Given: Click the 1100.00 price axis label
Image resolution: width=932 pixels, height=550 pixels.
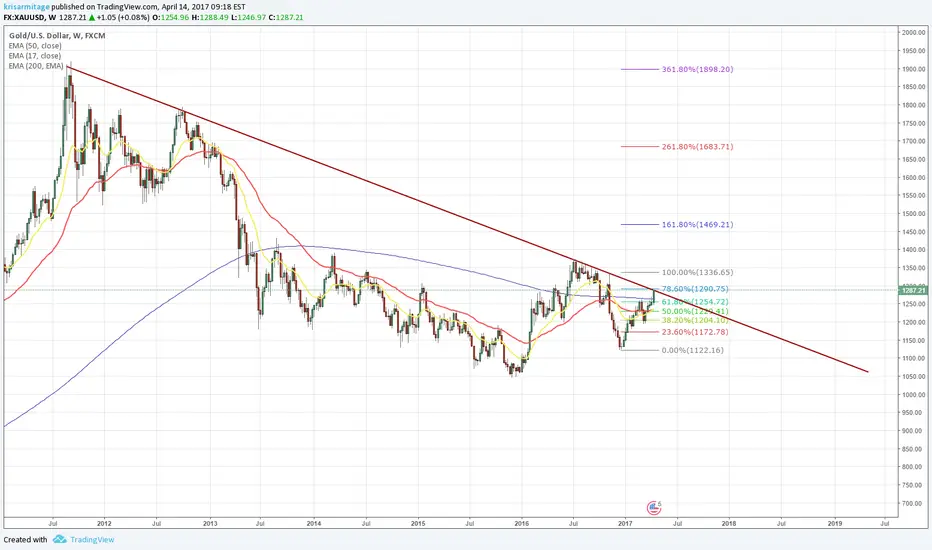Looking at the screenshot, I should coord(914,359).
